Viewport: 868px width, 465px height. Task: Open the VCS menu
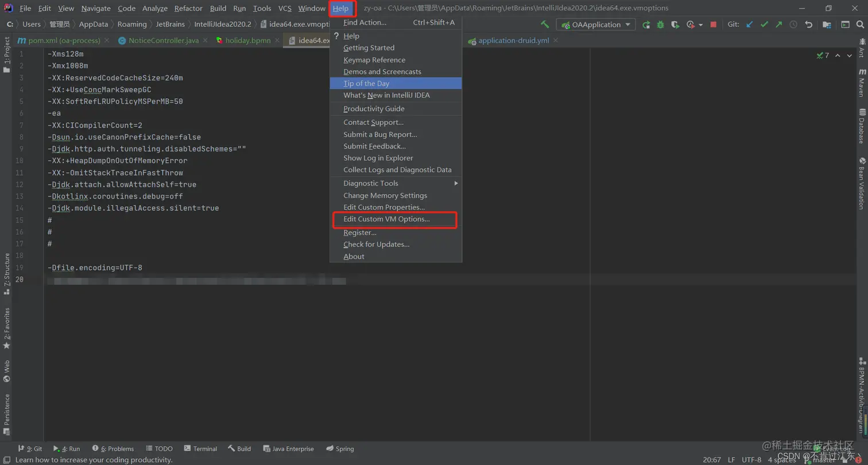click(x=285, y=9)
